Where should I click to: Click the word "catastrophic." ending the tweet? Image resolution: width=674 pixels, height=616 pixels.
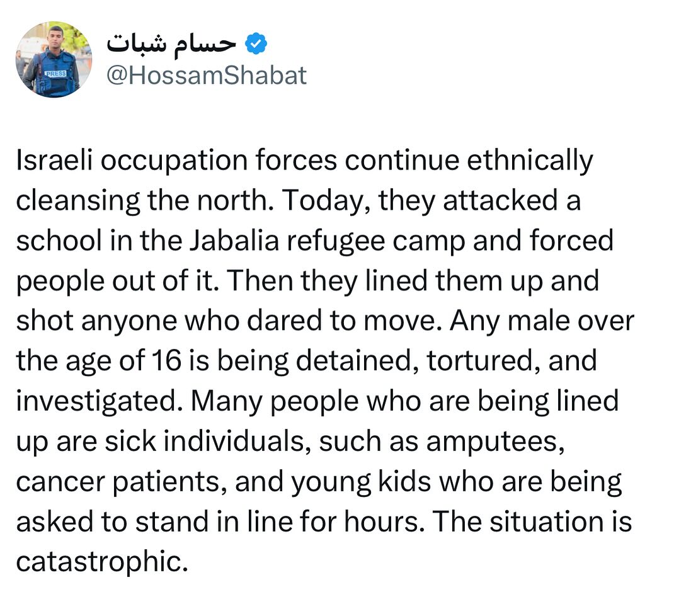click(101, 562)
